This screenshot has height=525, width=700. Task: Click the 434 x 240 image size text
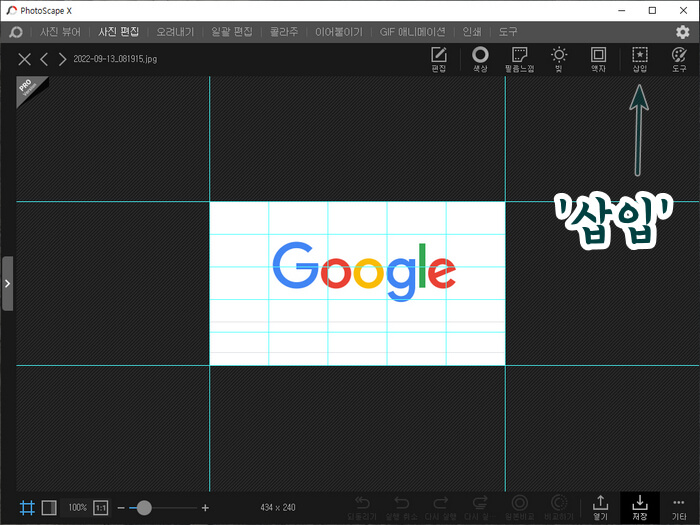pyautogui.click(x=278, y=508)
